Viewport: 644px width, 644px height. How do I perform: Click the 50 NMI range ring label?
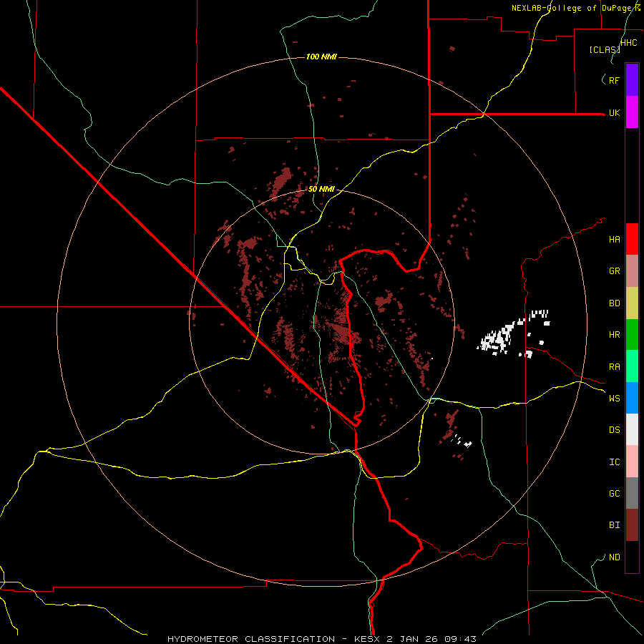[x=321, y=189]
